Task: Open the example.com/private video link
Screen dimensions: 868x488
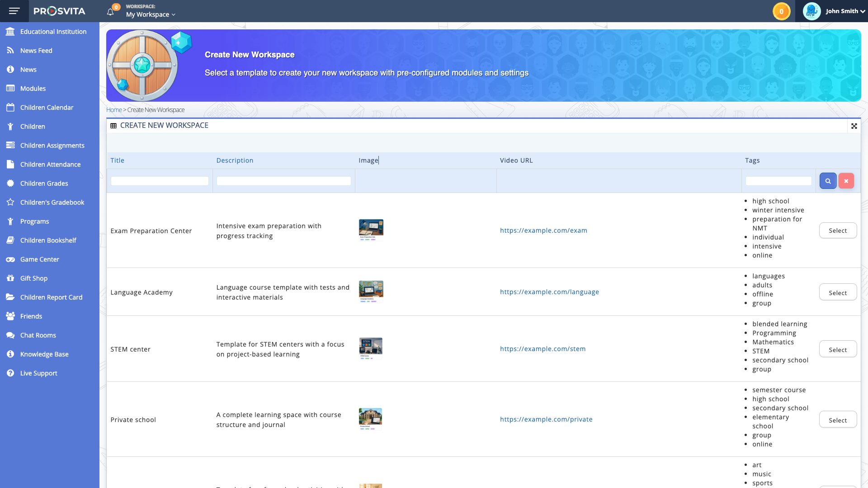Action: [x=546, y=419]
